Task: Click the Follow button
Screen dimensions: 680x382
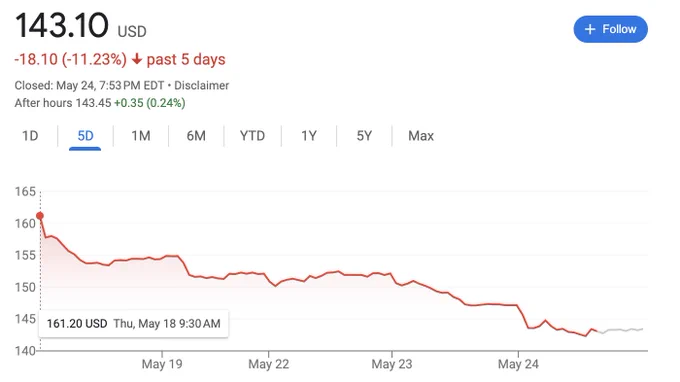Action: (610, 29)
